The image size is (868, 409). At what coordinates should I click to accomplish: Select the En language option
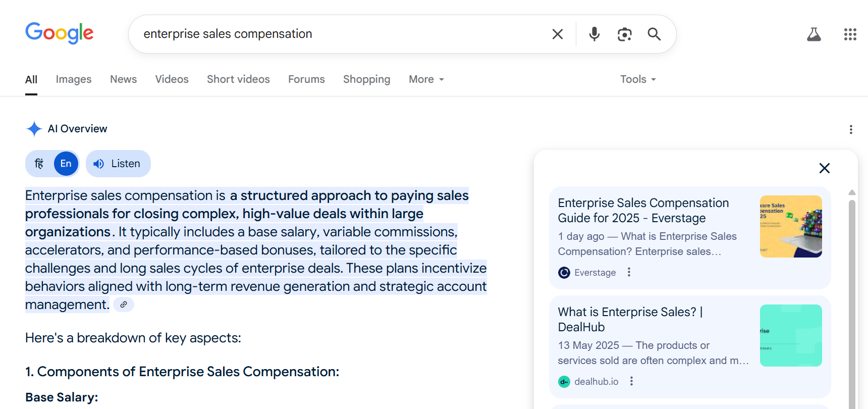coord(66,164)
